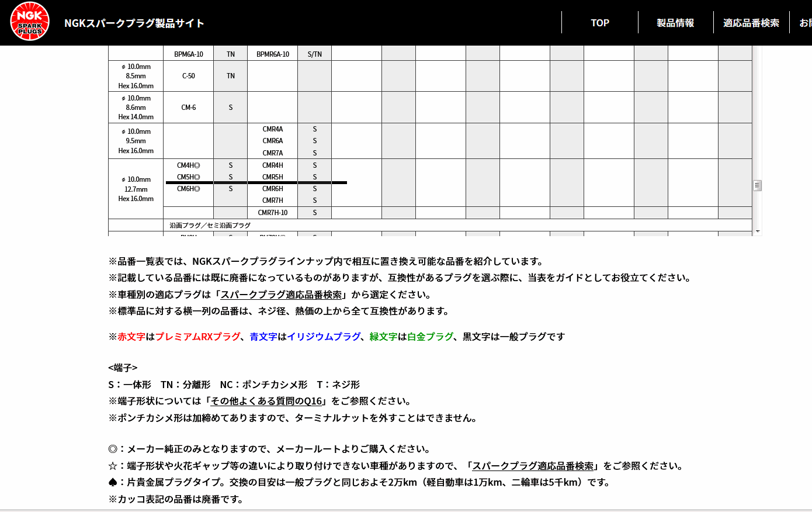Screen dimensions: 812x512
Task: Open the TOP menu item
Action: pos(600,23)
